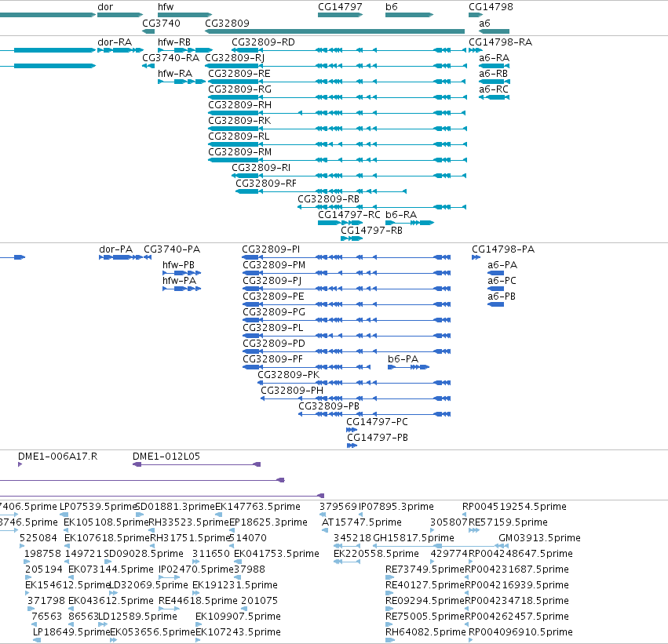Select the hfw gene span glyph
668x644 pixels.
[x=184, y=15]
